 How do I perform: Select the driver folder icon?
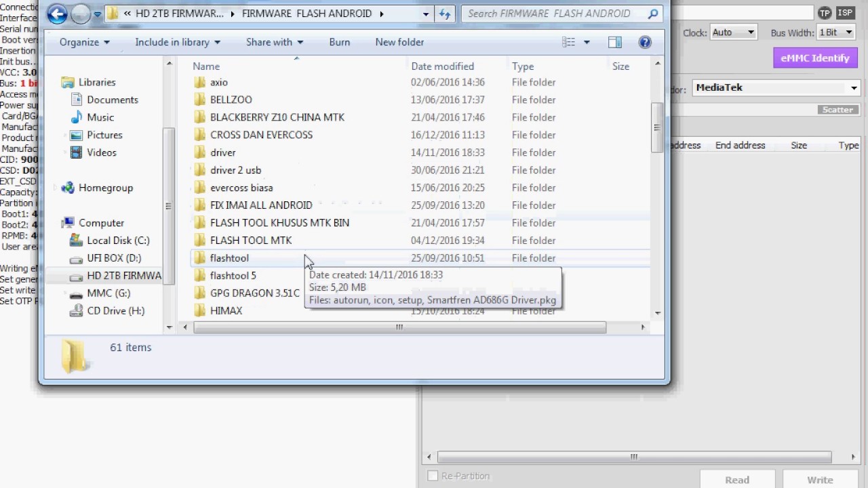pyautogui.click(x=199, y=152)
